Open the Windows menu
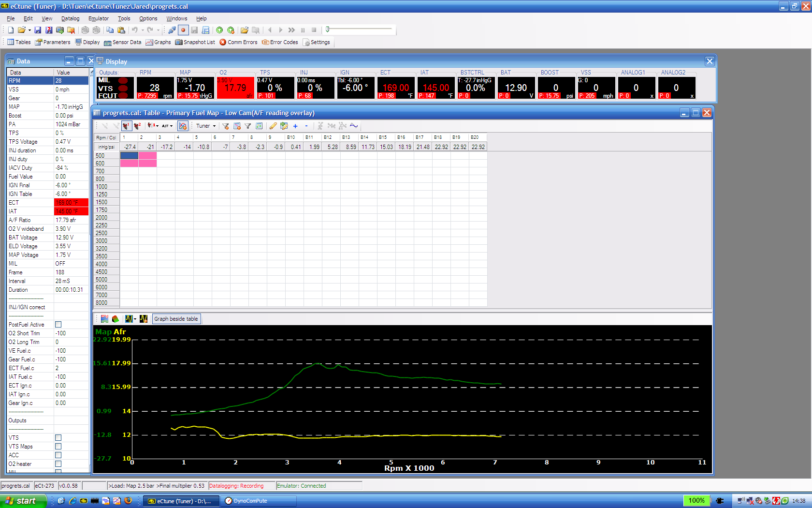 coord(177,18)
